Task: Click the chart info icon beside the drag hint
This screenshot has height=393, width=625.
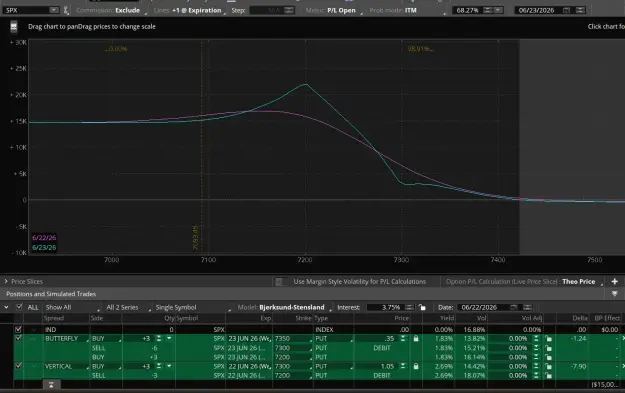Action: [14, 27]
